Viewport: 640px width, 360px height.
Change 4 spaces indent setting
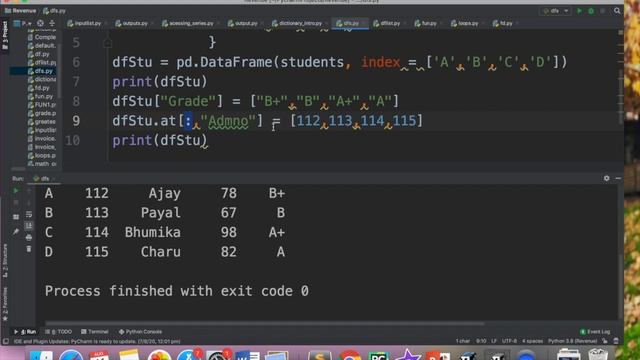pos(532,341)
